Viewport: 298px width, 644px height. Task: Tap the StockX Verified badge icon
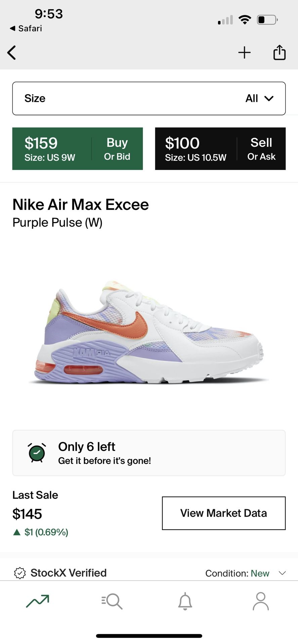point(20,573)
